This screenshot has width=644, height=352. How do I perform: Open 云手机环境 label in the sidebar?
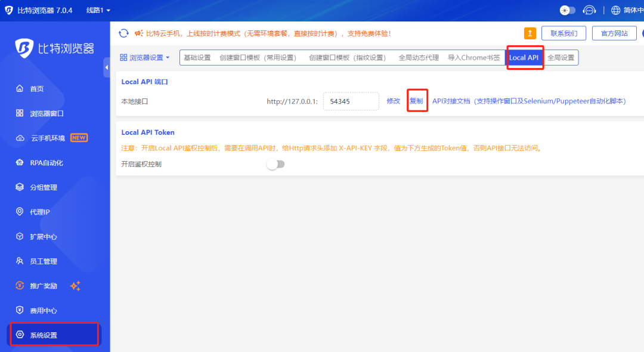48,138
